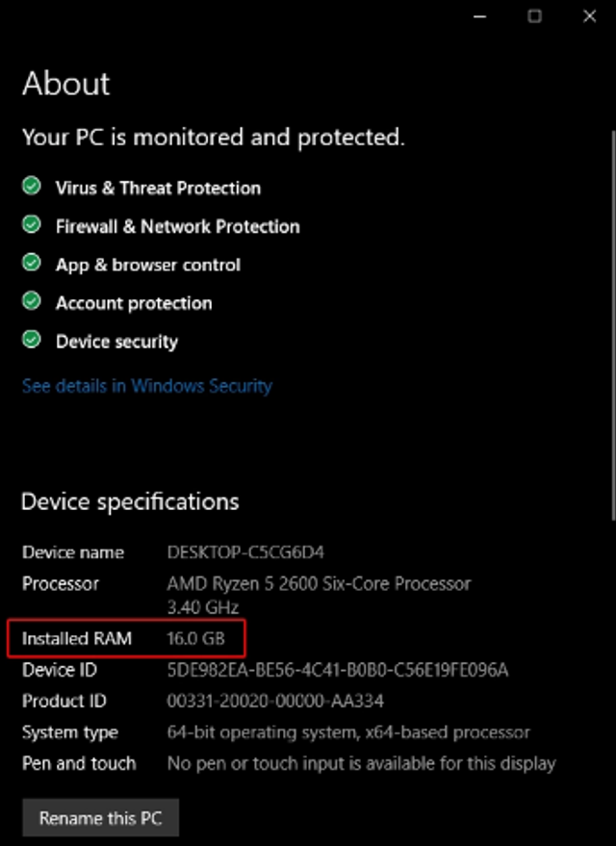
Task: Click the About page title
Action: point(66,84)
